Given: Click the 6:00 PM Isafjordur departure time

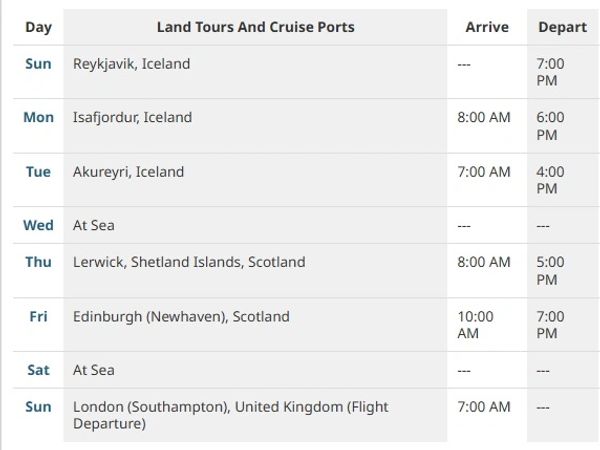Looking at the screenshot, I should (x=550, y=126).
